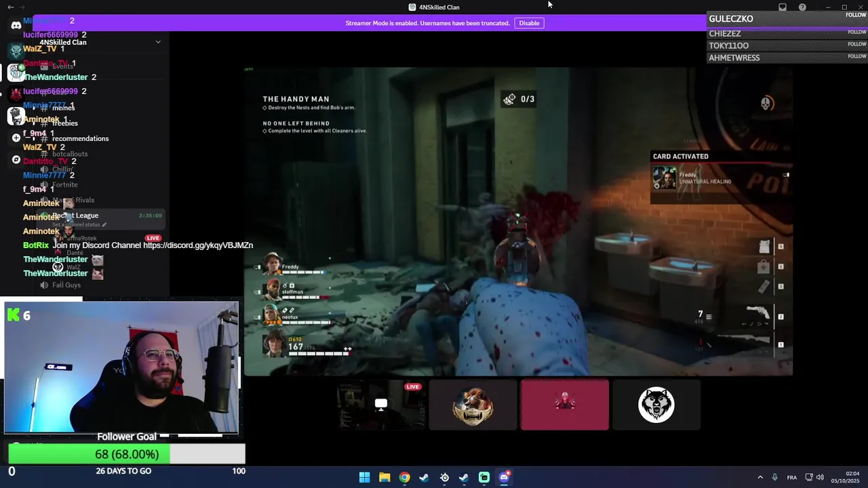
Task: Open SteelSeries app from the taskbar
Action: (x=444, y=477)
